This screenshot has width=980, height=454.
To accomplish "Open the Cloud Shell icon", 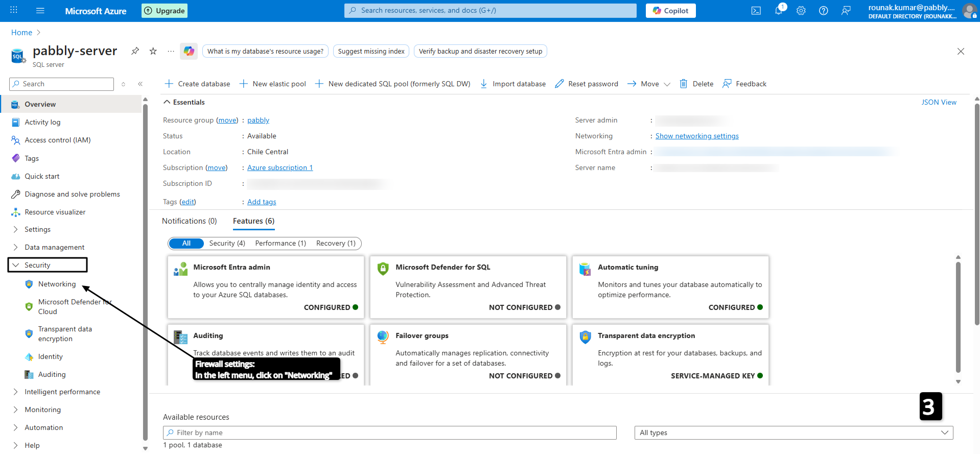I will (756, 11).
